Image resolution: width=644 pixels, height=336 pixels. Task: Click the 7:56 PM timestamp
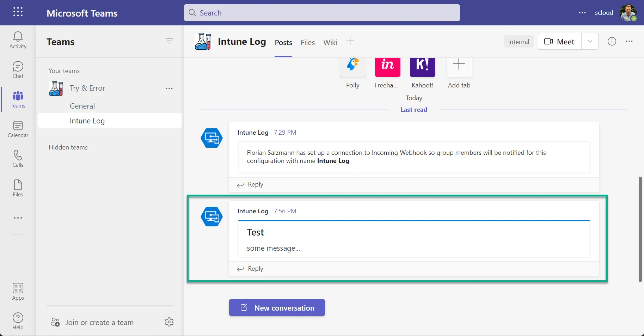285,211
